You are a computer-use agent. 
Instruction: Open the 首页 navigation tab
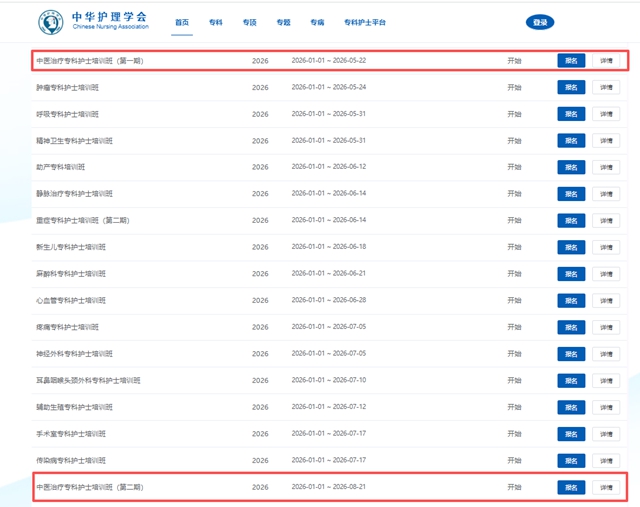click(x=181, y=22)
